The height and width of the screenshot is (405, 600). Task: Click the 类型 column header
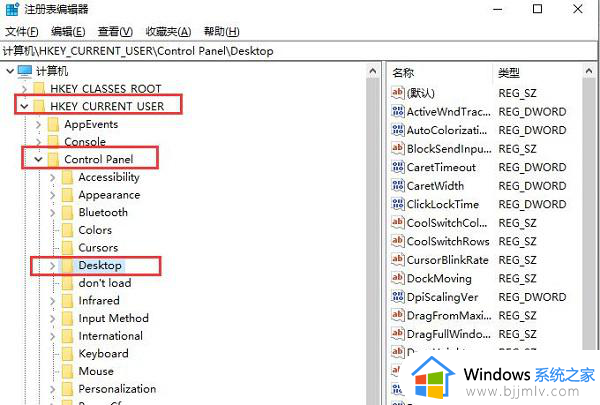(x=538, y=72)
